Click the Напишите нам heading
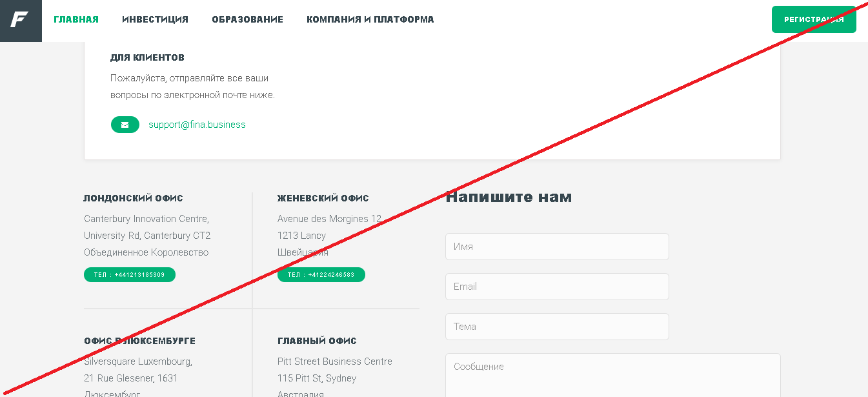Image resolution: width=868 pixels, height=397 pixels. pyautogui.click(x=509, y=197)
